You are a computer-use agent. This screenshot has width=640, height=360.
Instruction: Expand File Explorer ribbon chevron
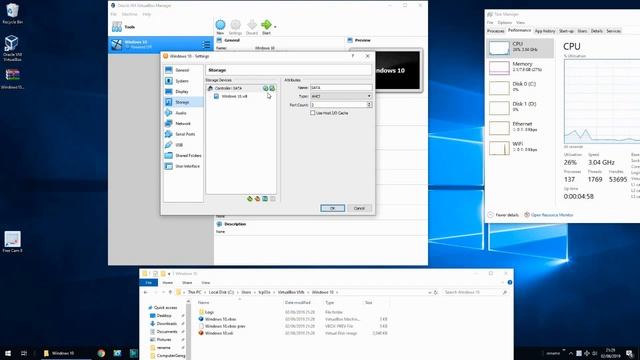pos(502,282)
